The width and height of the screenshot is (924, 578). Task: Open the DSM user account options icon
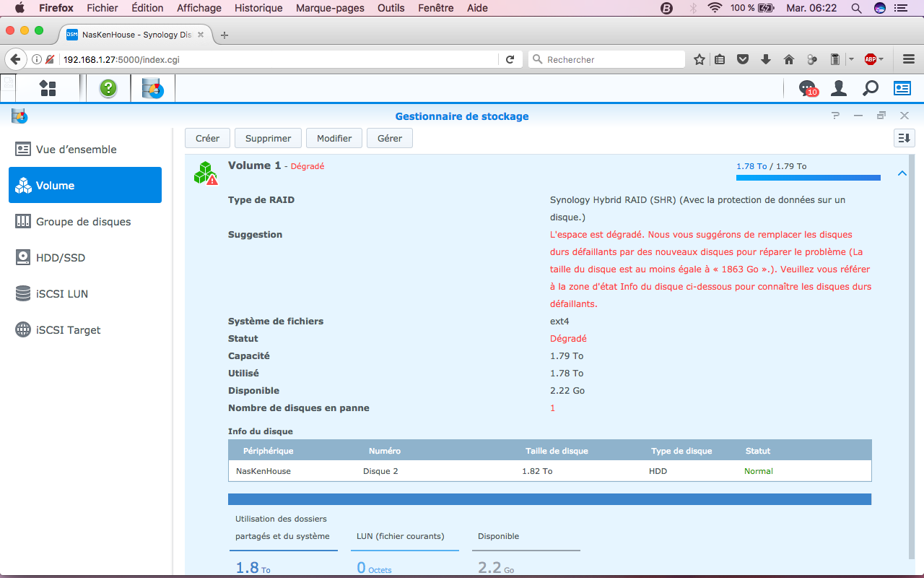pyautogui.click(x=838, y=88)
